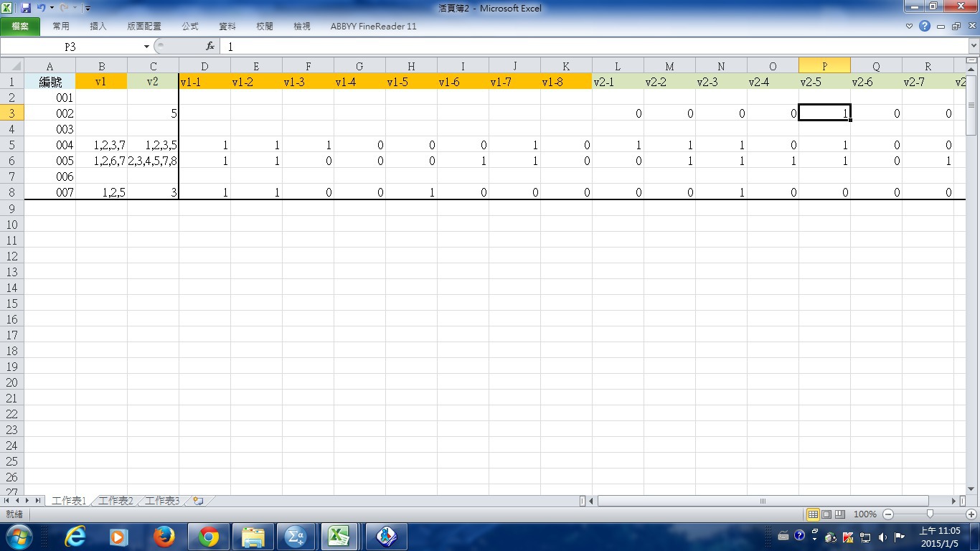Viewport: 980px width, 551px height.
Task: Expand the Undo history dropdown arrow
Action: (52, 8)
